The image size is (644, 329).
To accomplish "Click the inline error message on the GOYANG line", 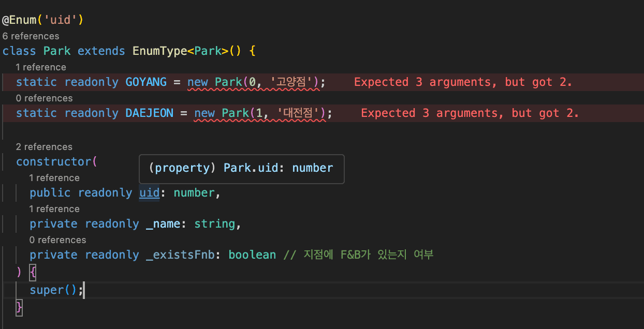I will click(x=463, y=82).
